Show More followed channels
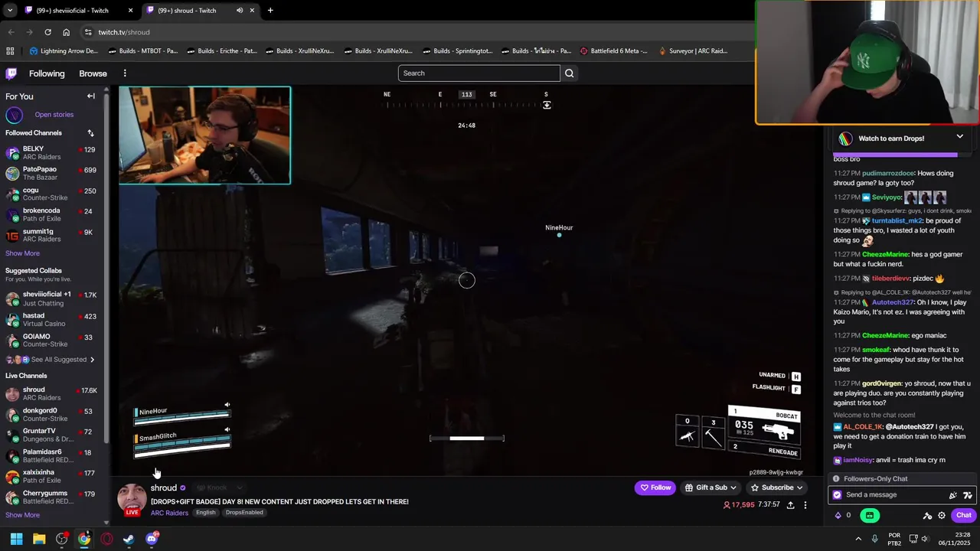The height and width of the screenshot is (551, 980). click(22, 253)
